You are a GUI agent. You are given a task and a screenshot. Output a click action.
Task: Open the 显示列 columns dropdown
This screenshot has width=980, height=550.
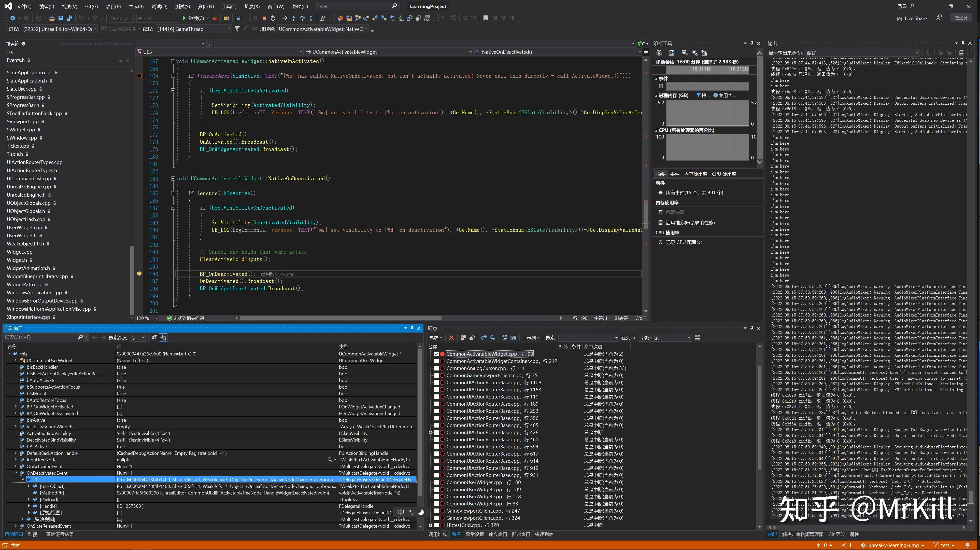point(530,338)
